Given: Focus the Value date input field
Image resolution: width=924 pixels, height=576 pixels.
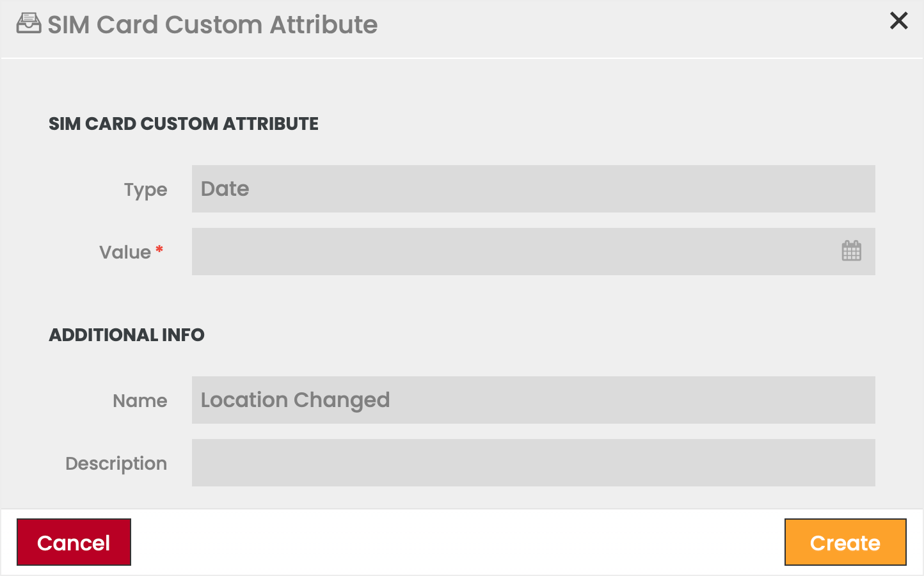Looking at the screenshot, I should (512, 252).
